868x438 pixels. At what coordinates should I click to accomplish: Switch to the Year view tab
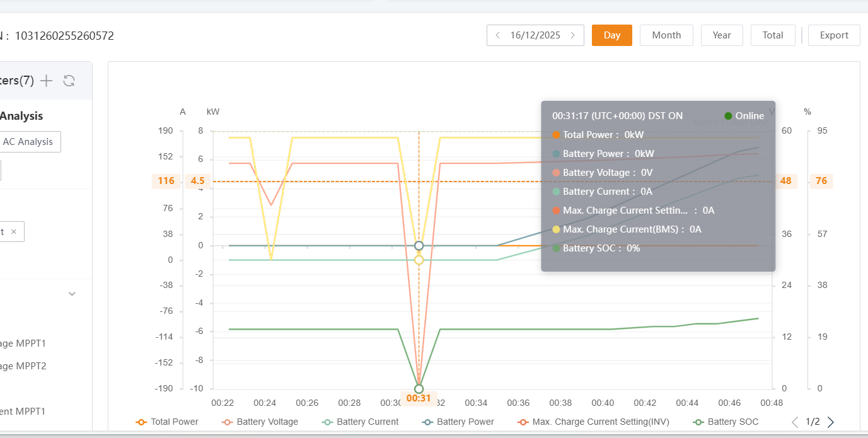[x=722, y=35]
